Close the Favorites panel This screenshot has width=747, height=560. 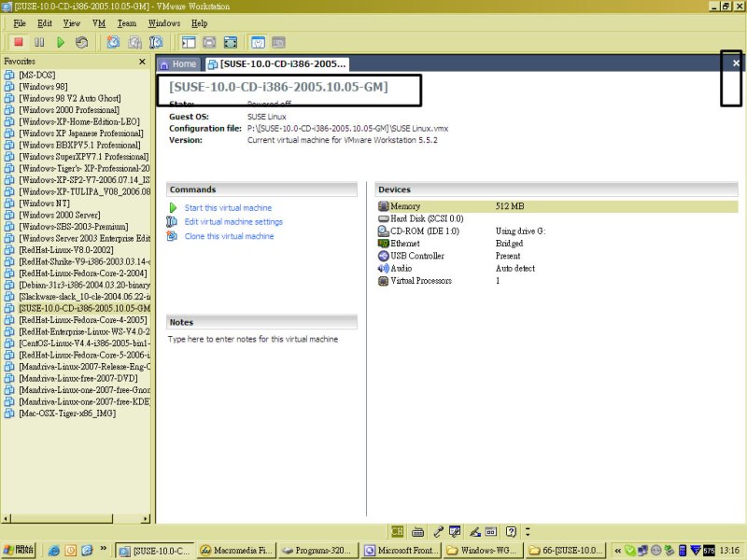[142, 62]
